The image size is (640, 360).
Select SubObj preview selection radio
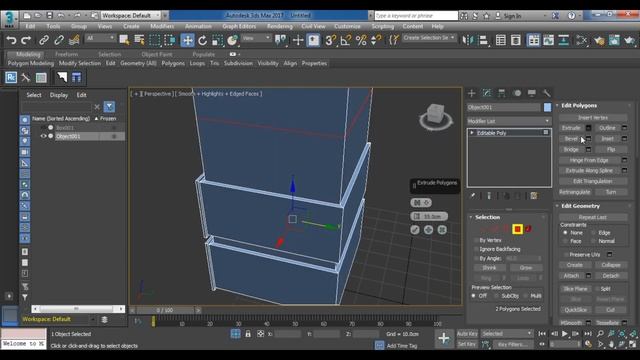click(x=496, y=296)
